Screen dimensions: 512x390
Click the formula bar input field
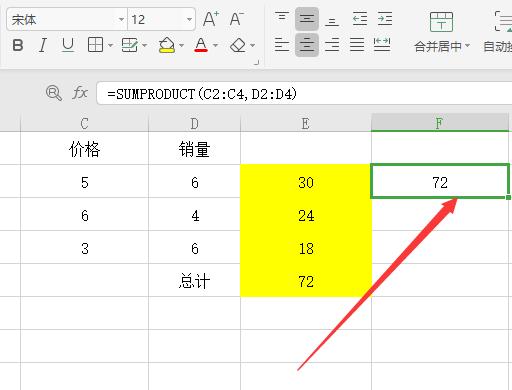[304, 93]
